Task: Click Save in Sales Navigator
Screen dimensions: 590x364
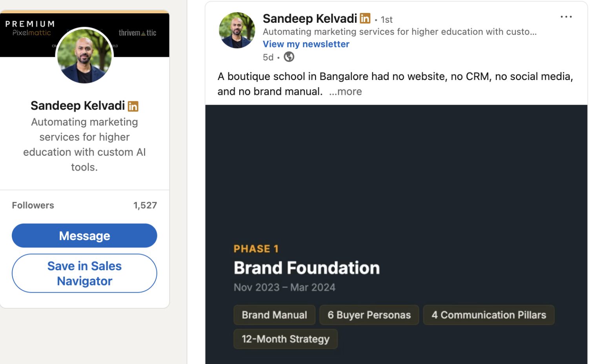Action: point(84,273)
